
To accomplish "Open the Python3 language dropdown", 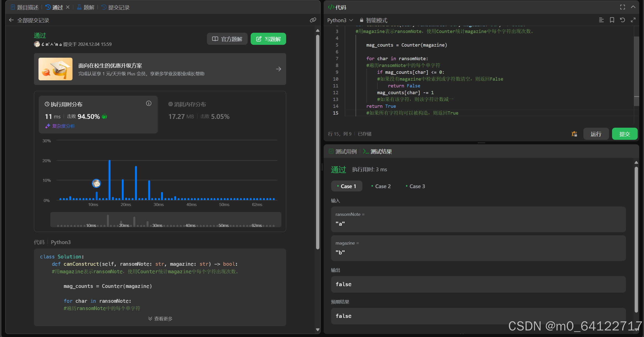I will pos(340,20).
